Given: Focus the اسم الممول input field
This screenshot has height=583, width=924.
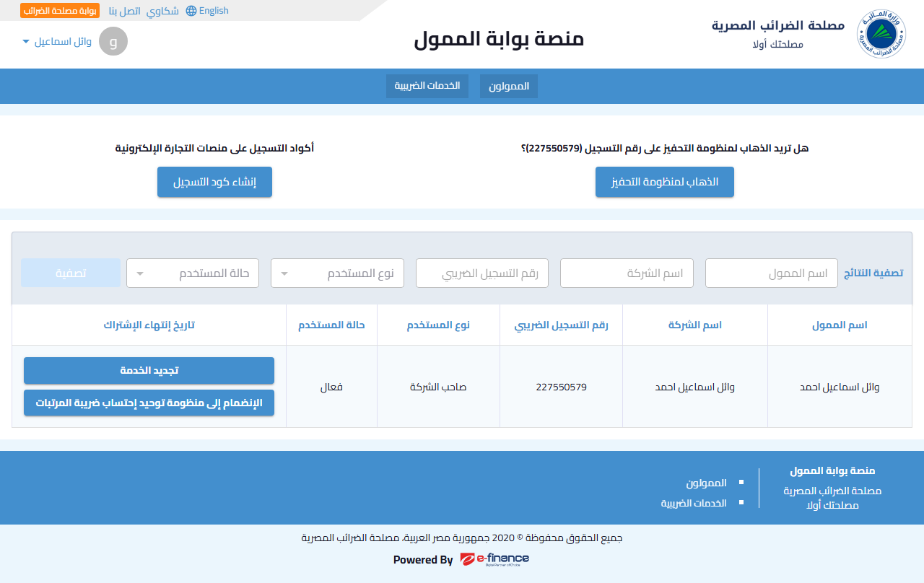Looking at the screenshot, I should (772, 273).
